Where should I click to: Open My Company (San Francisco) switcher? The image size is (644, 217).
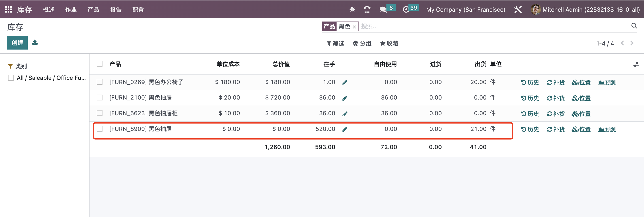pyautogui.click(x=465, y=9)
